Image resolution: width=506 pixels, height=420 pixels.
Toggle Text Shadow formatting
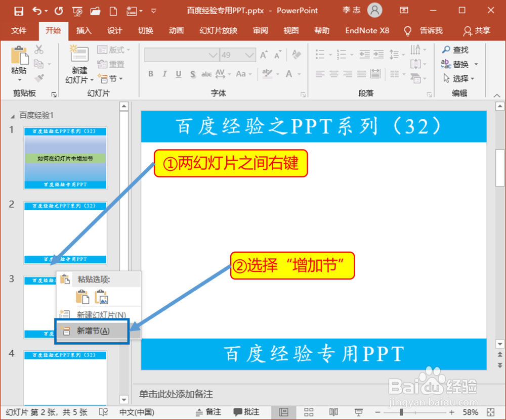(193, 74)
